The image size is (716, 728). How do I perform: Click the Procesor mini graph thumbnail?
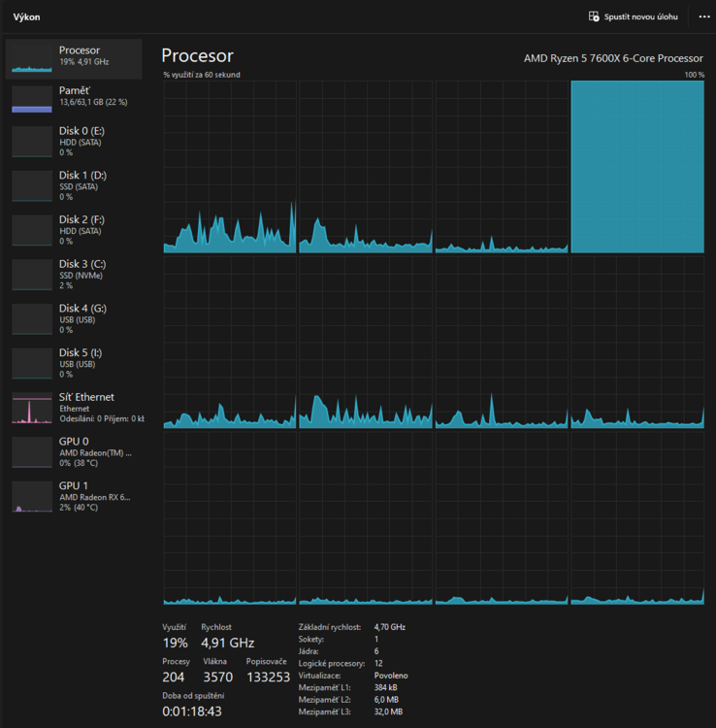pos(32,59)
